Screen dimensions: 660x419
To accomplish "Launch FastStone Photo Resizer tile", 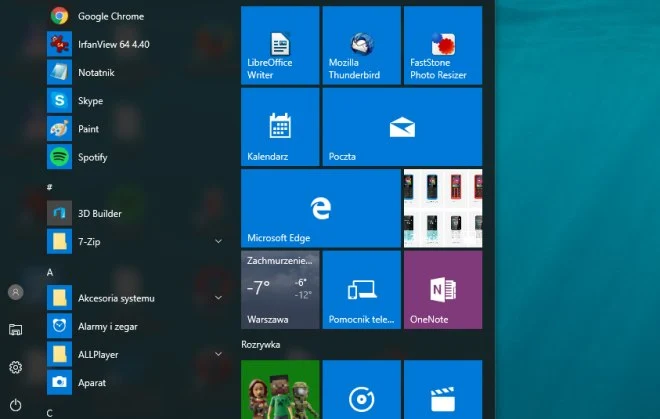I will 443,45.
